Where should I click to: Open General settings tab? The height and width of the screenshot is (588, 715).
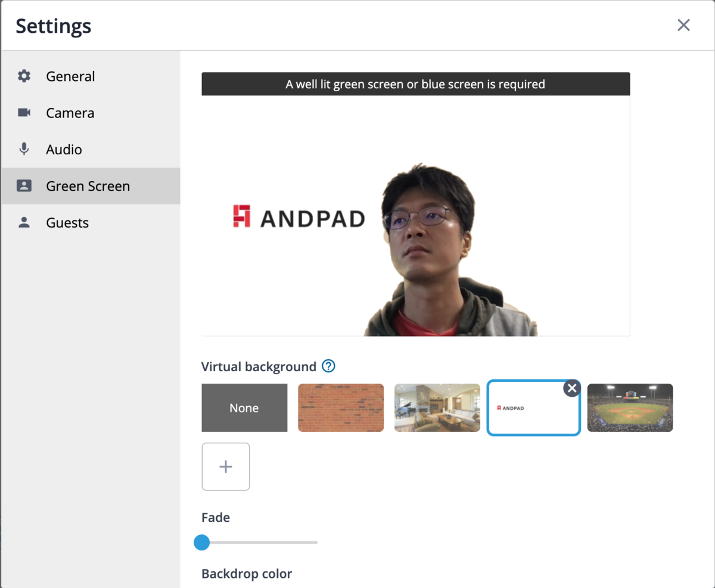91,76
